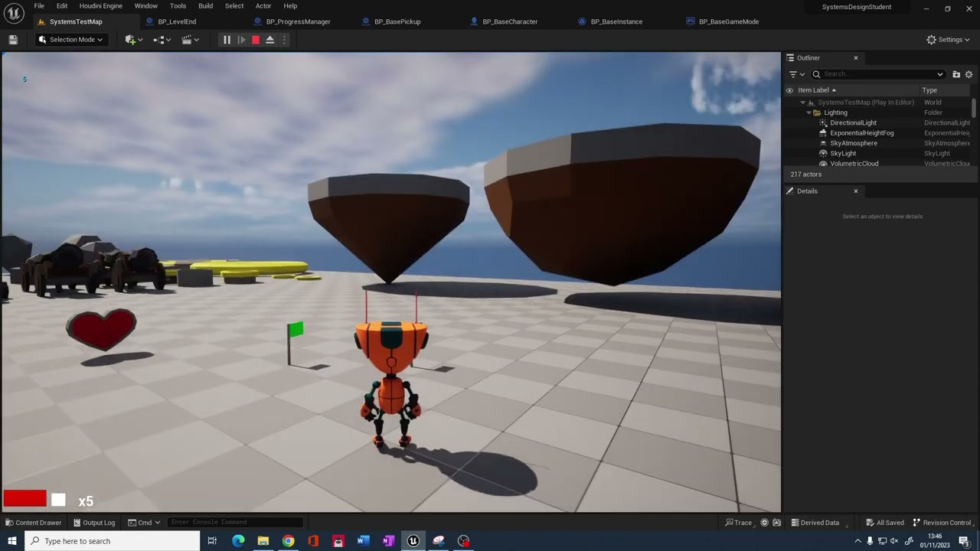Image resolution: width=980 pixels, height=551 pixels.
Task: Switch to the SystemsTestMap tab
Action: (x=75, y=21)
